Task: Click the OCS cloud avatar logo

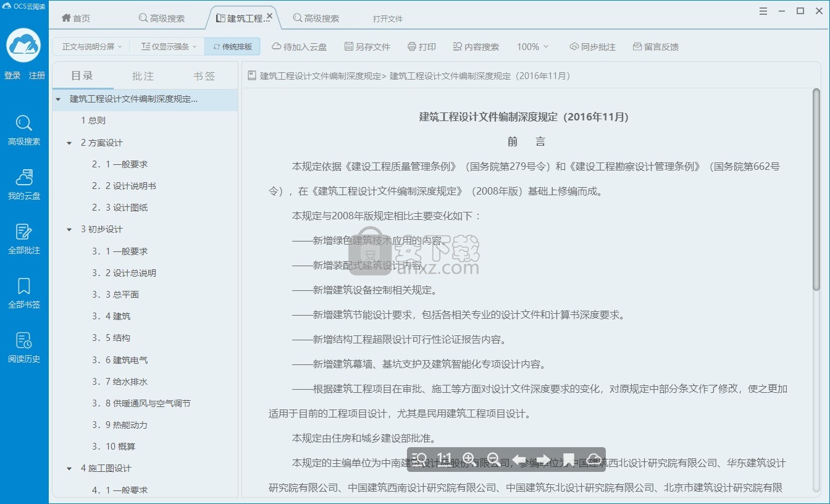Action: [x=23, y=45]
